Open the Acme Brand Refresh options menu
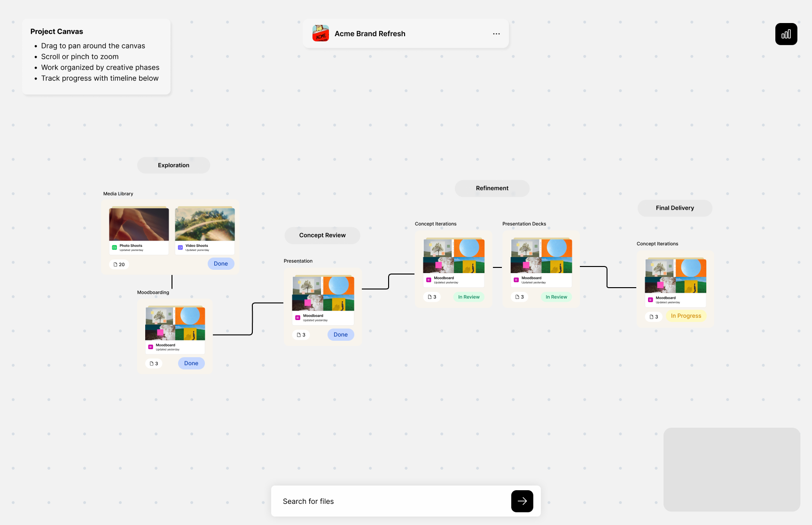 pos(496,34)
